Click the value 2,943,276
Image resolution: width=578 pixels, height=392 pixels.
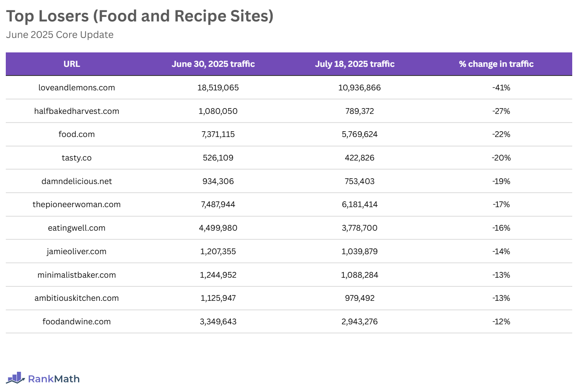click(x=360, y=321)
